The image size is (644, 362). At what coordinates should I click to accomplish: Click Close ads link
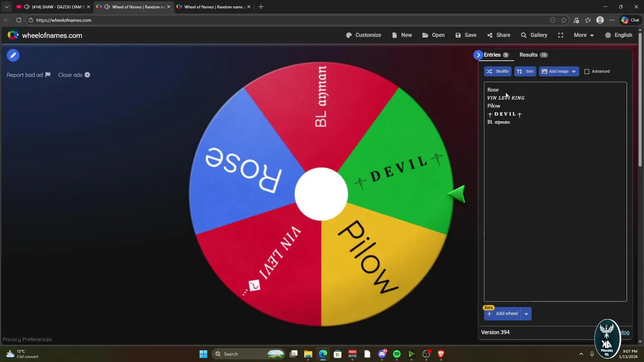pos(74,75)
